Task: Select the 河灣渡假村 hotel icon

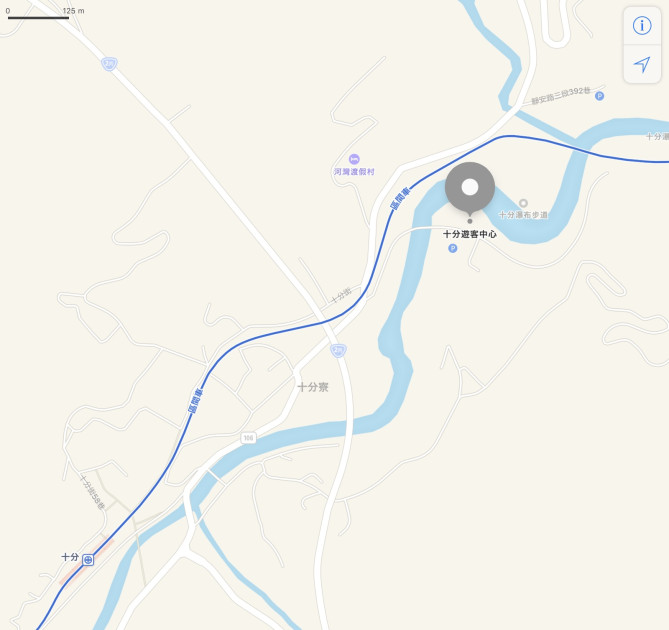Action: [354, 160]
